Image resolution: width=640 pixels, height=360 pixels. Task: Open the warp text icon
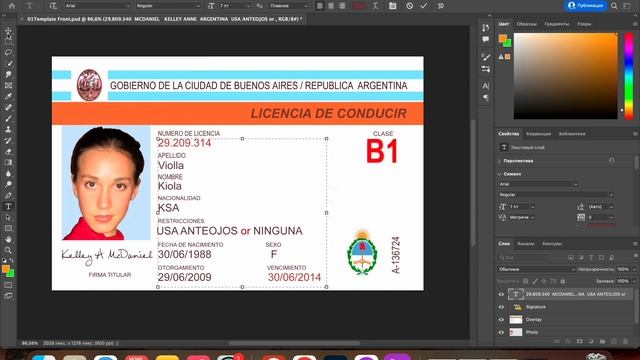(376, 6)
